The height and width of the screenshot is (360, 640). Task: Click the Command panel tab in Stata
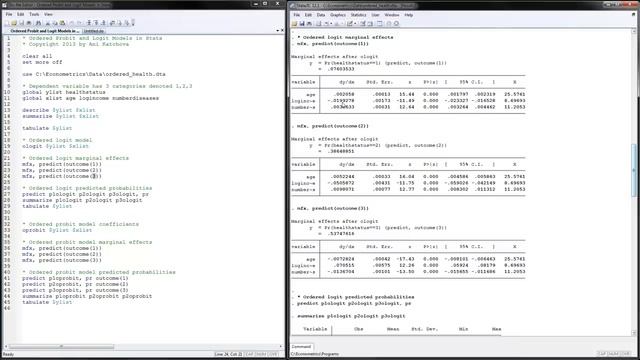(x=301, y=347)
